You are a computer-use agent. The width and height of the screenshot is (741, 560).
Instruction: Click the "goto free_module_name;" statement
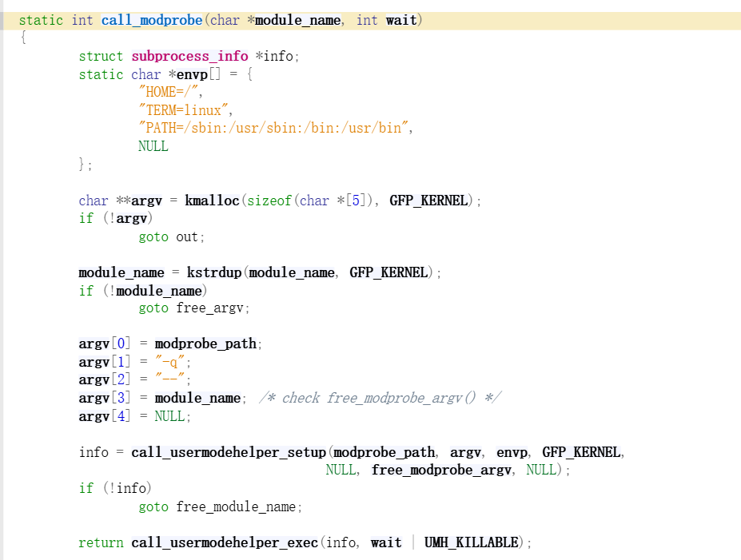220,507
